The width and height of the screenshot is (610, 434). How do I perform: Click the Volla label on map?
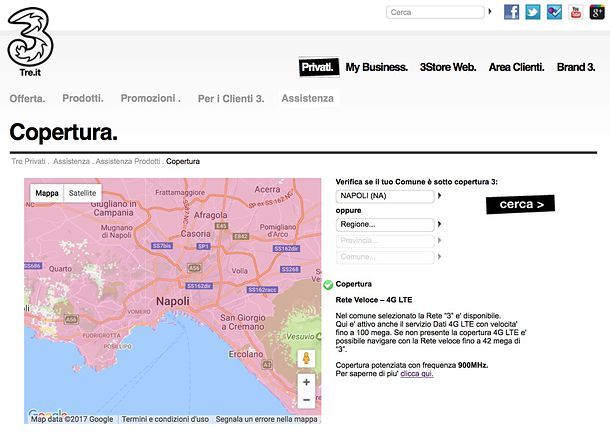(x=240, y=271)
